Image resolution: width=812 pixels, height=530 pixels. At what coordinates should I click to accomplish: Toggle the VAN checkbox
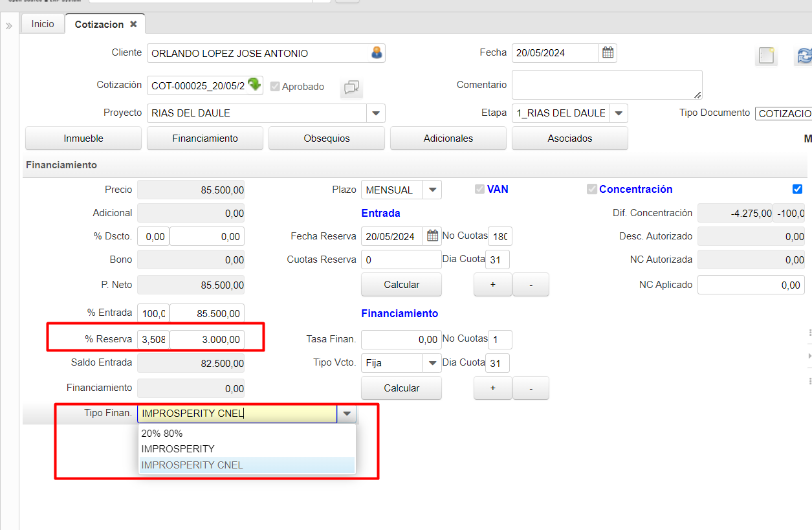[x=479, y=189]
